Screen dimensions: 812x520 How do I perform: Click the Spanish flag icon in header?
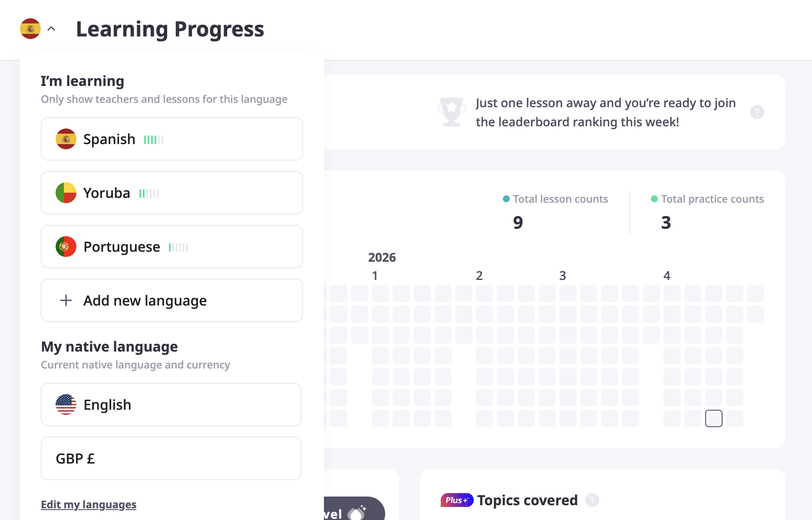pos(30,29)
